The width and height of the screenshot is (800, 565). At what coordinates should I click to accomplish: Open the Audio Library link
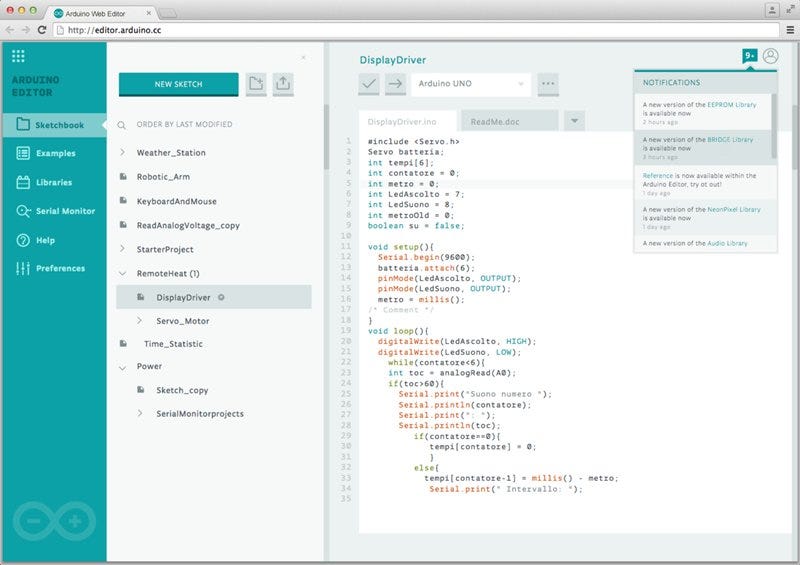point(727,243)
